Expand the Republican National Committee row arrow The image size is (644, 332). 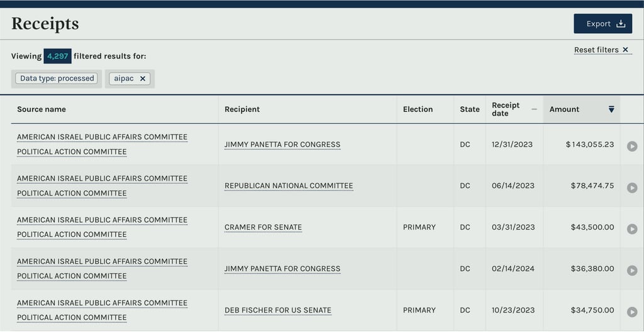632,187
